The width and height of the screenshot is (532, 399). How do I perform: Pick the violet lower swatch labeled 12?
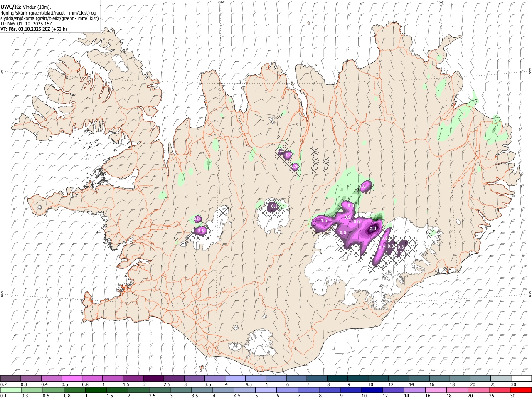[393, 390]
